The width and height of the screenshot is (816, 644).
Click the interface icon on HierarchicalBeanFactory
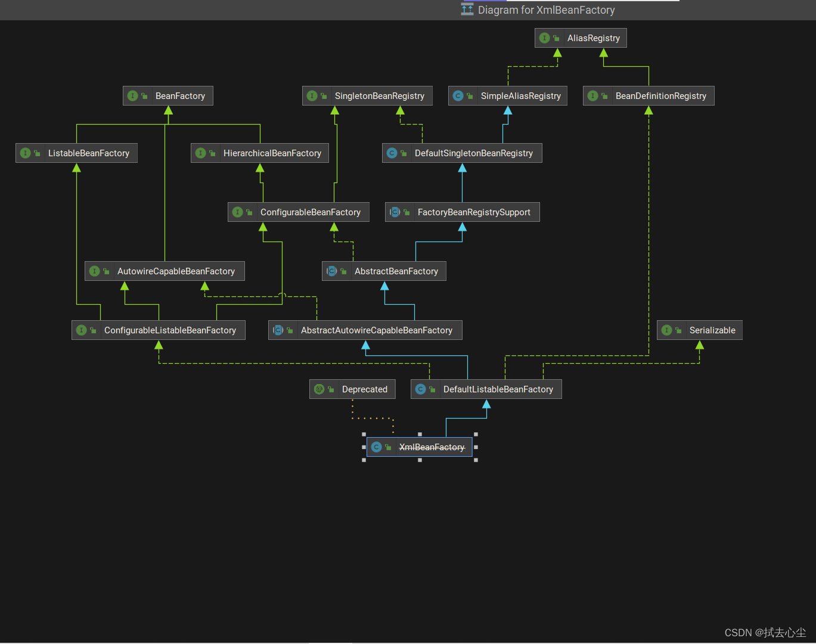click(x=200, y=153)
